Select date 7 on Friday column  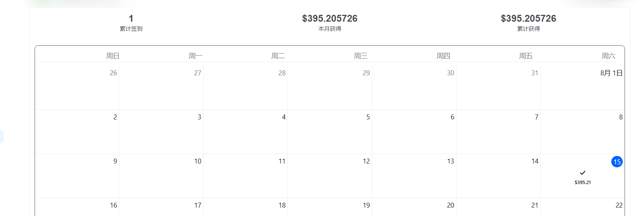click(536, 117)
